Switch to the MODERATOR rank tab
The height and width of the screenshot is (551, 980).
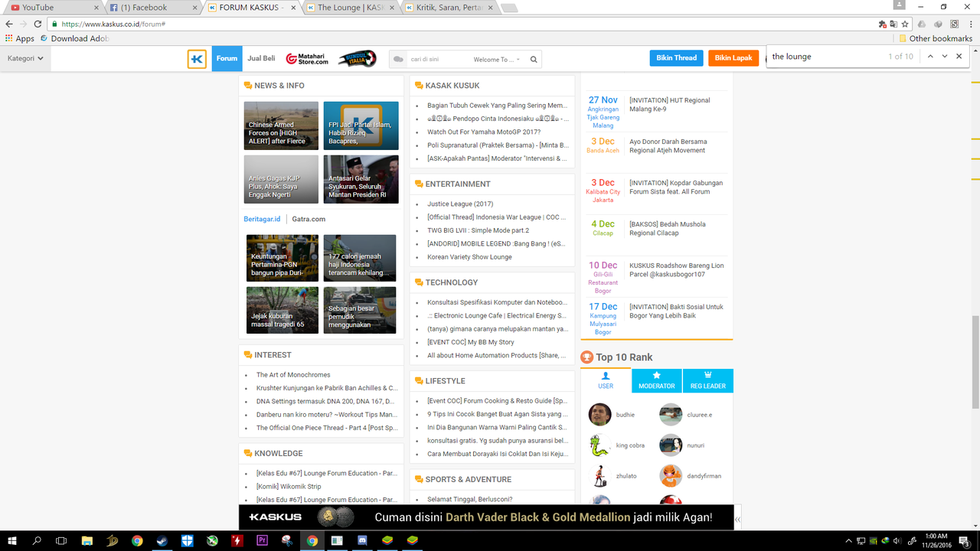pyautogui.click(x=657, y=380)
